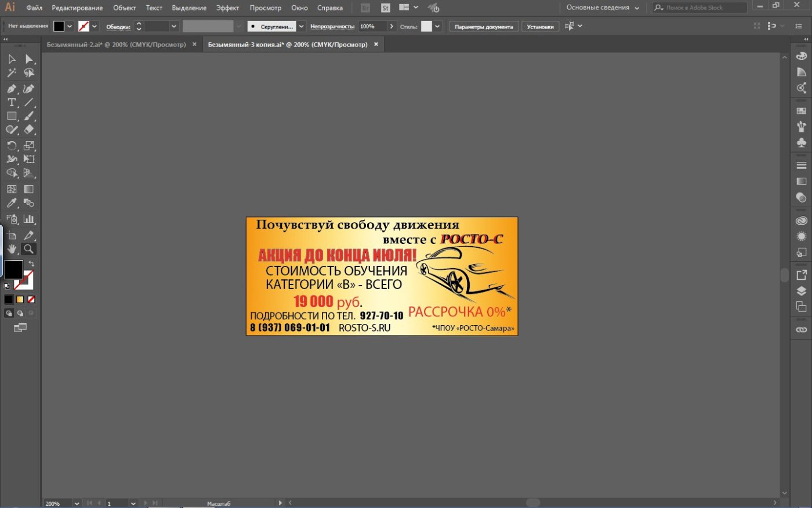Select the Pen tool
812x508 pixels.
pos(12,89)
